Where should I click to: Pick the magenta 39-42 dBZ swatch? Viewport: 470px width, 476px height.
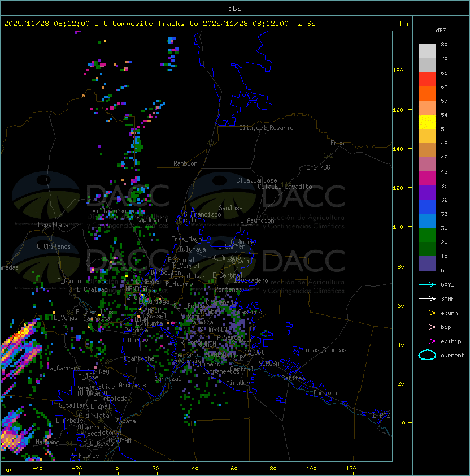427,179
